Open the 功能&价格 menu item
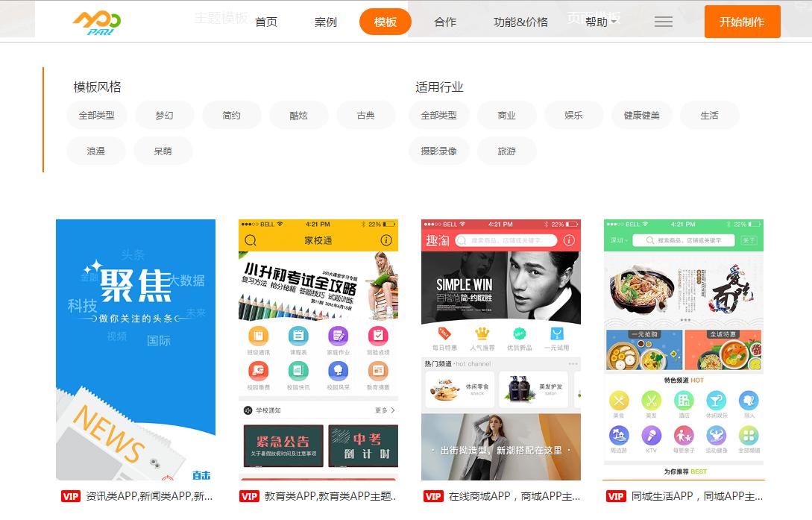Image resolution: width=812 pixels, height=520 pixels. [520, 22]
